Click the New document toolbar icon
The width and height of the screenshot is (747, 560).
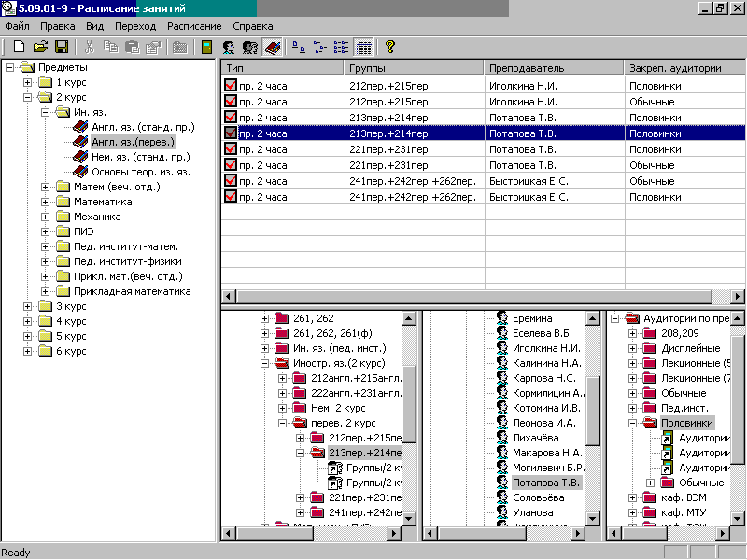pyautogui.click(x=19, y=47)
